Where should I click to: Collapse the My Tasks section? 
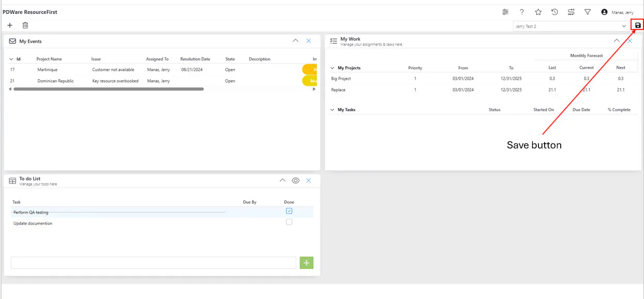[332, 110]
